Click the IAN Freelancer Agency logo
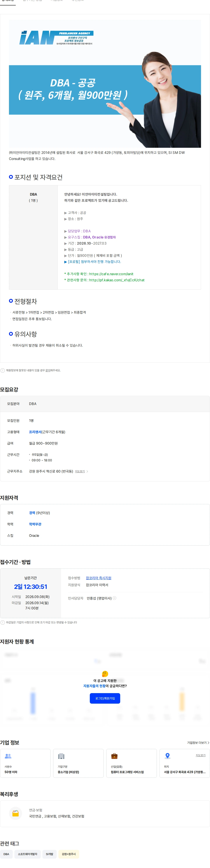 point(56,37)
